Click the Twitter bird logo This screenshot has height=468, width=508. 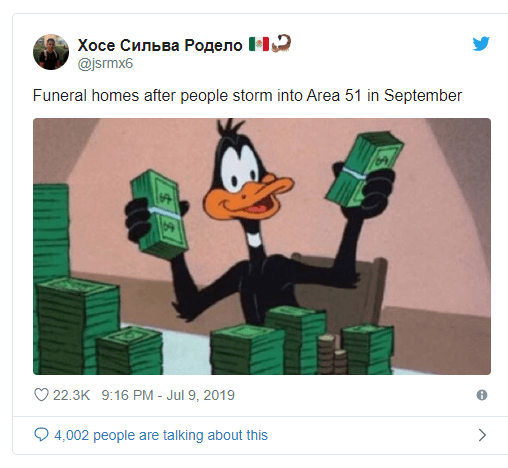pos(481,44)
